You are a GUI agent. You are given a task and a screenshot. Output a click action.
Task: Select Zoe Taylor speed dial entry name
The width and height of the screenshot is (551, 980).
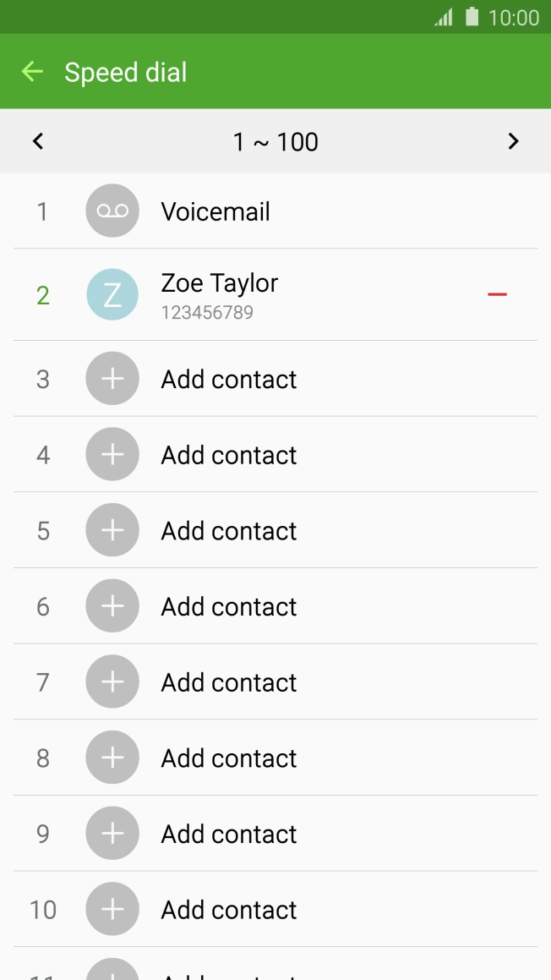(220, 283)
